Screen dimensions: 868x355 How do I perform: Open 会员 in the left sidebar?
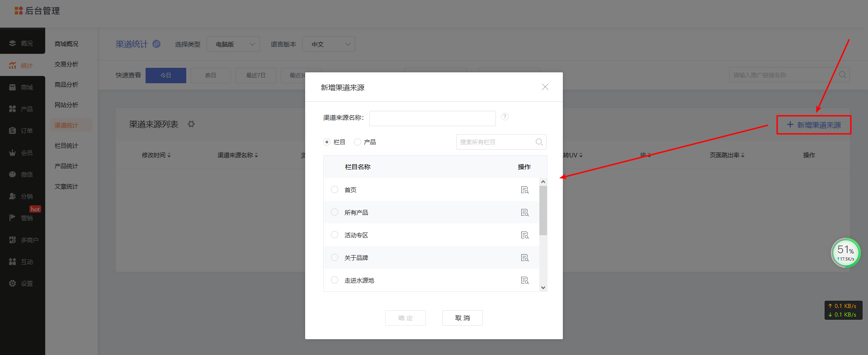click(23, 153)
